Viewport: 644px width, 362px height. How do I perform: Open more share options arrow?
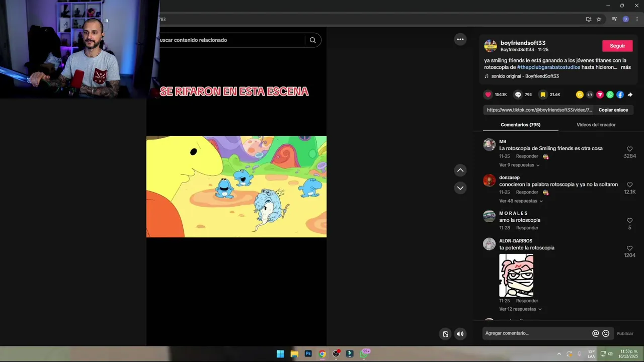(630, 95)
